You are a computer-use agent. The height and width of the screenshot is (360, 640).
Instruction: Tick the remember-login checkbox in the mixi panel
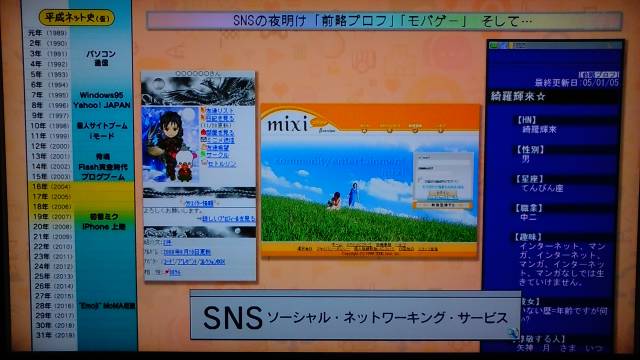[419, 179]
